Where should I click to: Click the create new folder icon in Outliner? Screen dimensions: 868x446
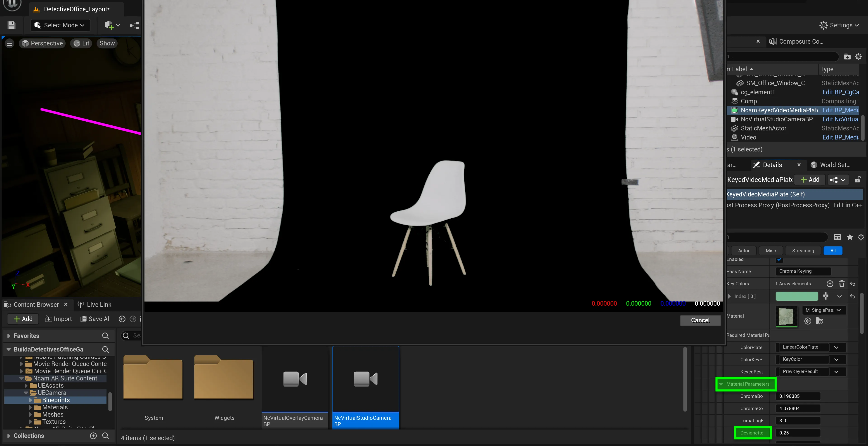847,57
